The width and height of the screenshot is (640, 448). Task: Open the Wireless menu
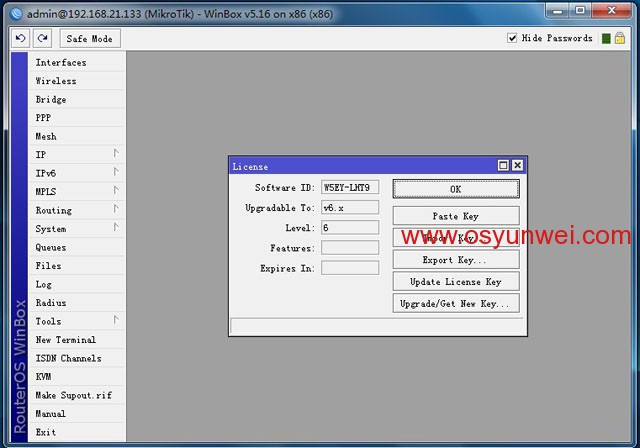77,81
